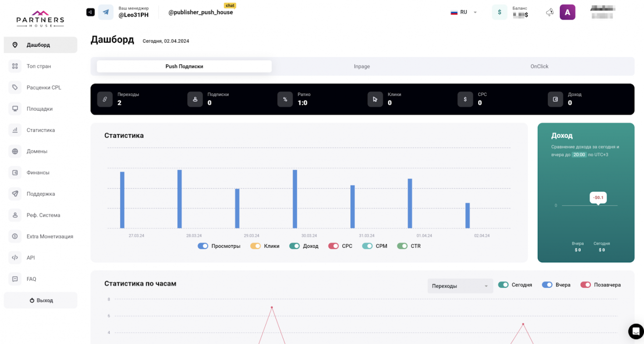Screen dimensions: 644x344
Task: Toggle Просмотры series in chart
Action: point(203,246)
